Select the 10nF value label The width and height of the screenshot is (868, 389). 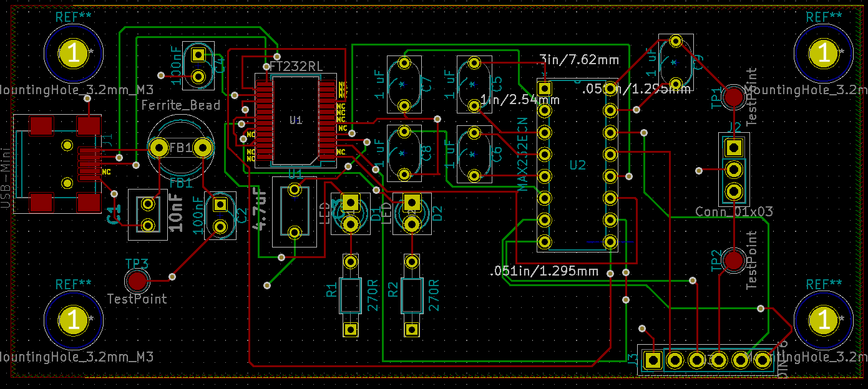(x=177, y=212)
